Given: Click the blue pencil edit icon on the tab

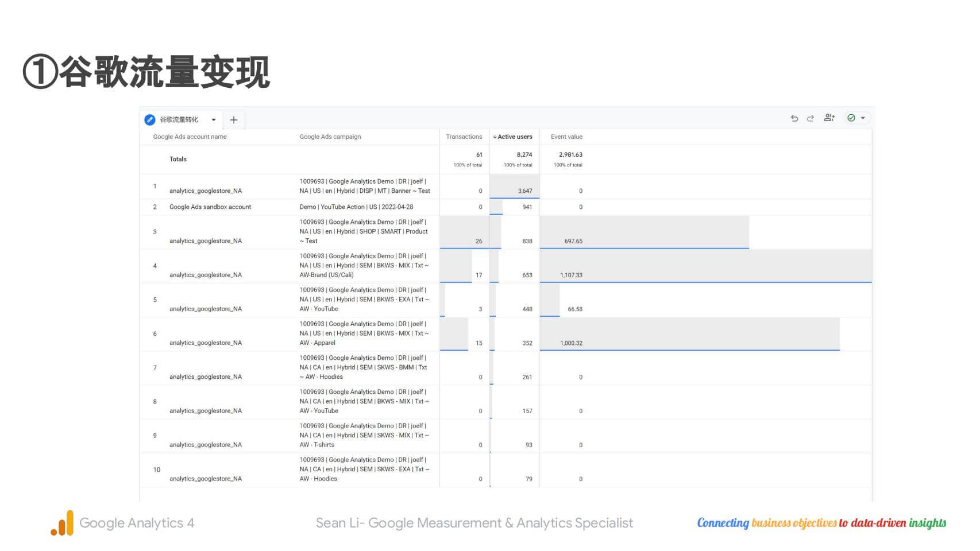Looking at the screenshot, I should [150, 119].
